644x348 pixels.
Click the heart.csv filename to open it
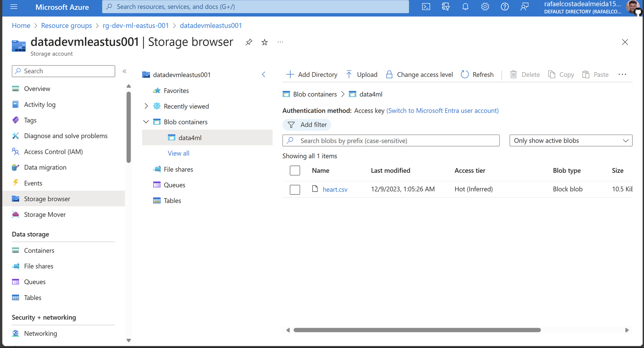[335, 189]
